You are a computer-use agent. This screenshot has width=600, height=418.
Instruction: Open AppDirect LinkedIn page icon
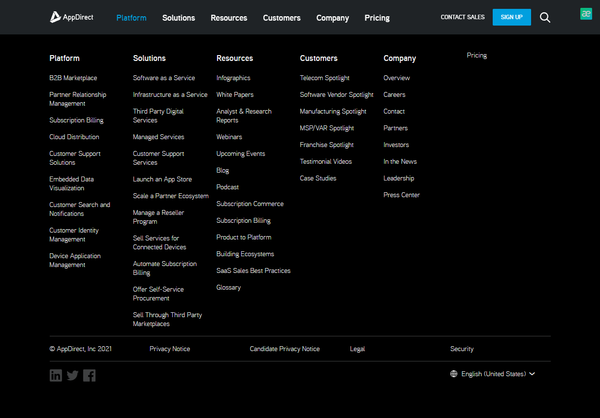click(x=56, y=375)
